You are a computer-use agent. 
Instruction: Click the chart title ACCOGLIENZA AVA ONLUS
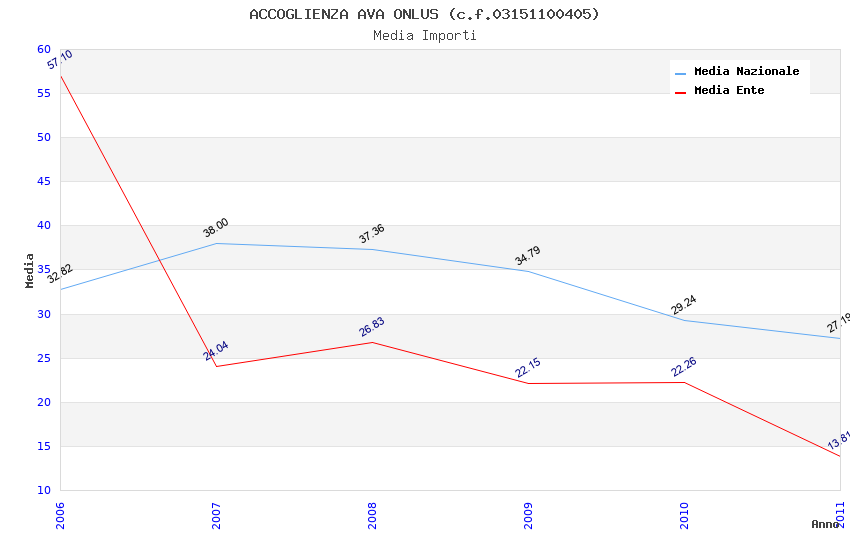point(424,14)
